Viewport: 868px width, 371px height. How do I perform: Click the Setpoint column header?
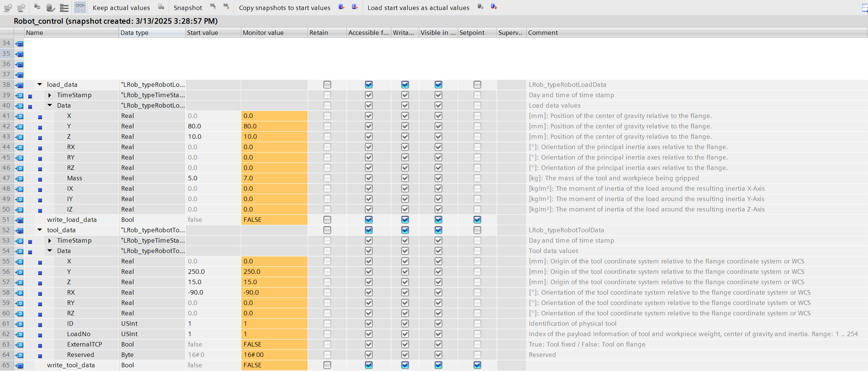point(477,33)
